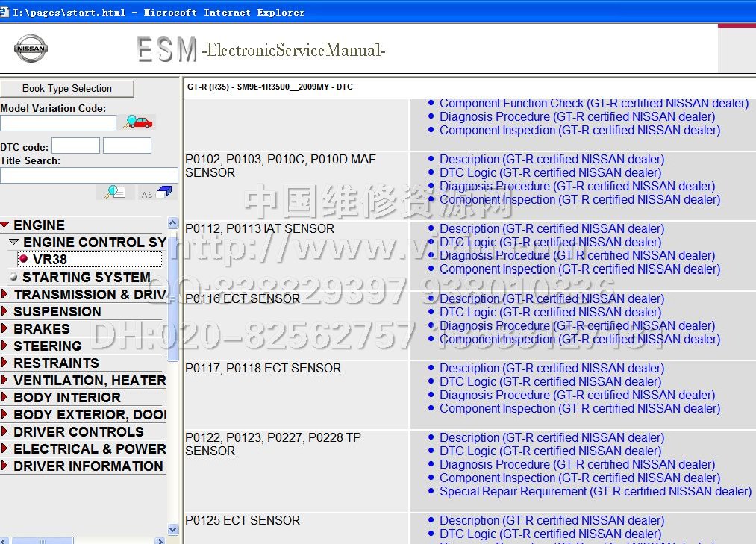Click the AB icon with blue box
This screenshot has width=756, height=544.
(157, 193)
